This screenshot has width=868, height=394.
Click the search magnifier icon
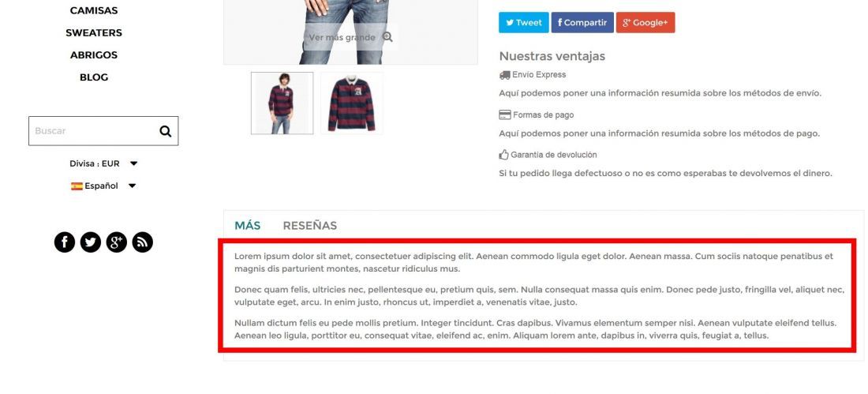166,131
